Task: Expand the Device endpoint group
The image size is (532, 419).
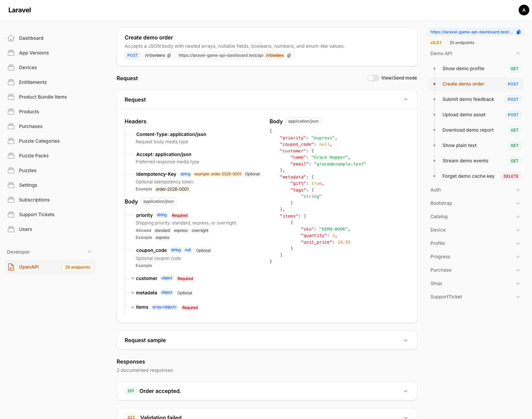Action: click(518, 230)
